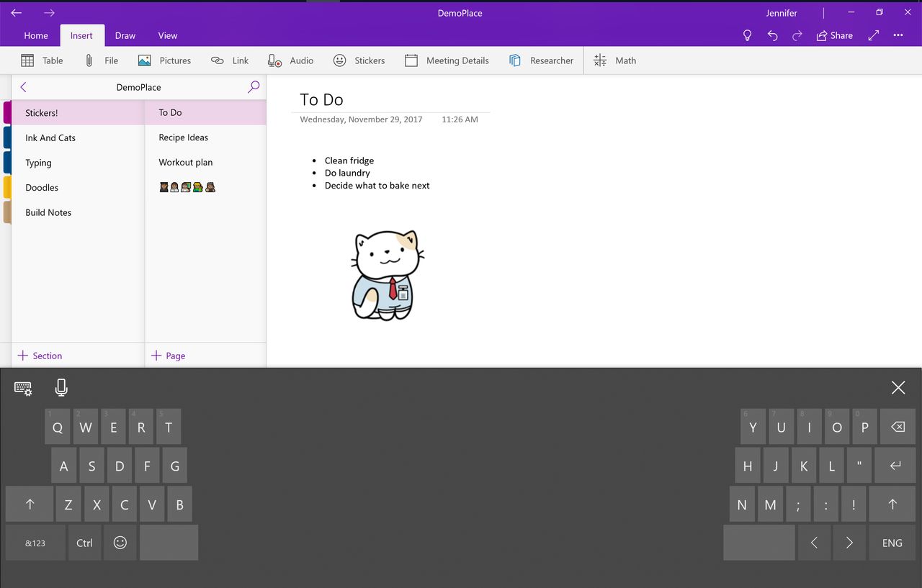Click the Jennifer account name
922x588 pixels.
(782, 13)
